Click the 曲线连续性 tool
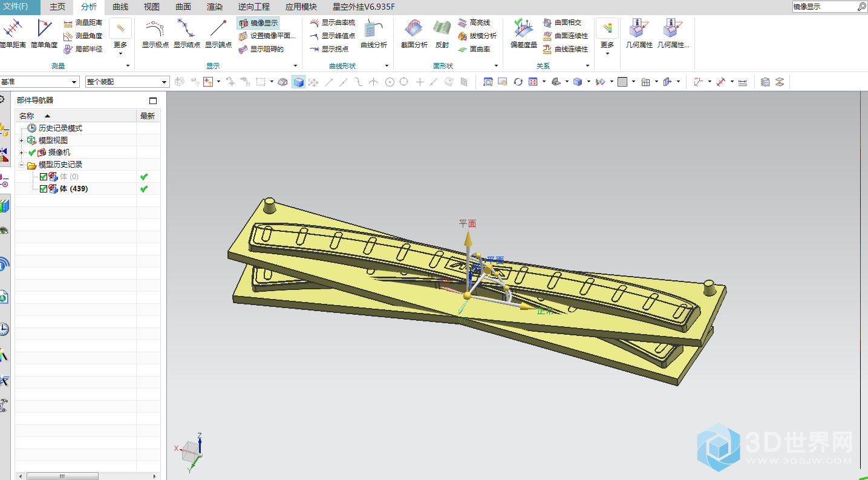The width and height of the screenshot is (868, 480). 565,49
